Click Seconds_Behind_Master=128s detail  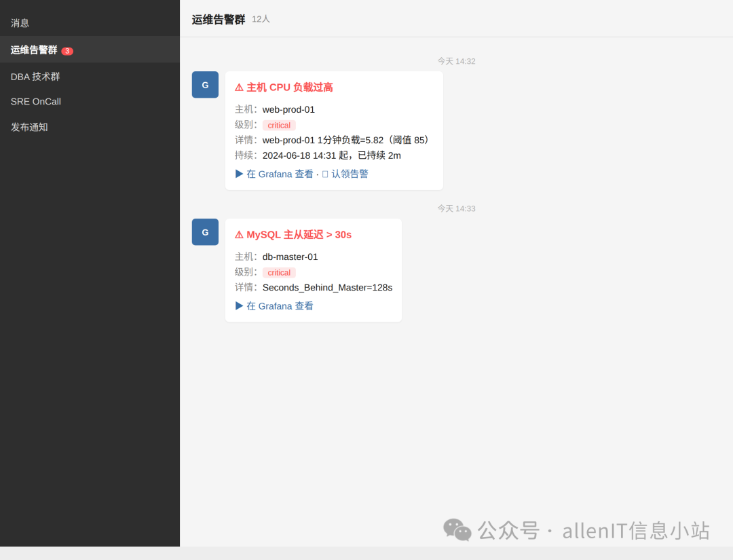click(x=327, y=288)
